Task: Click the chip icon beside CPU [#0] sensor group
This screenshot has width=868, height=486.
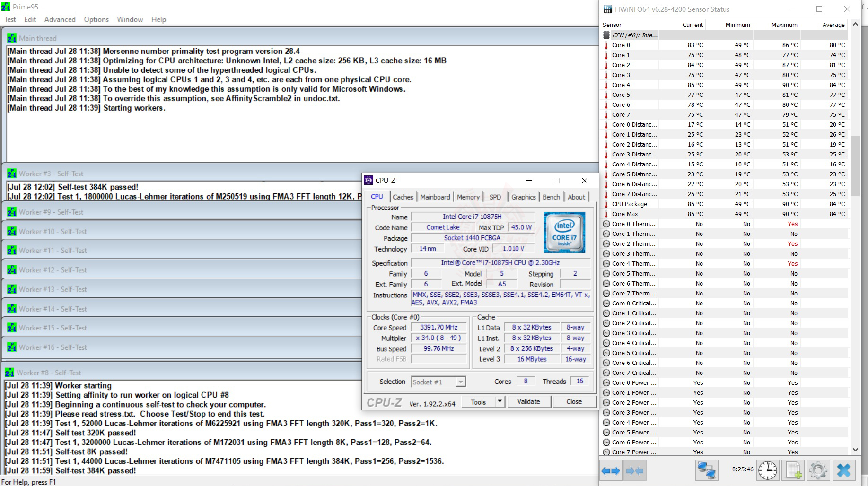Action: (606, 35)
